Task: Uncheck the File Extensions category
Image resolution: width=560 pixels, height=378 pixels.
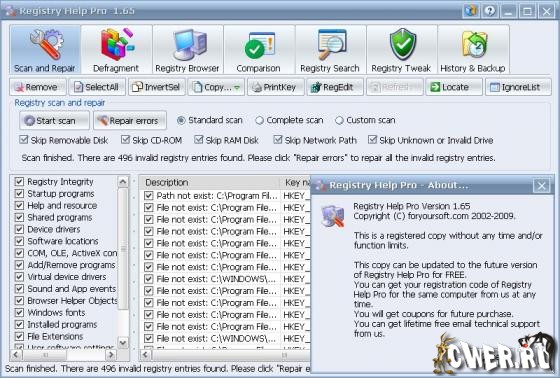Action: point(19,336)
